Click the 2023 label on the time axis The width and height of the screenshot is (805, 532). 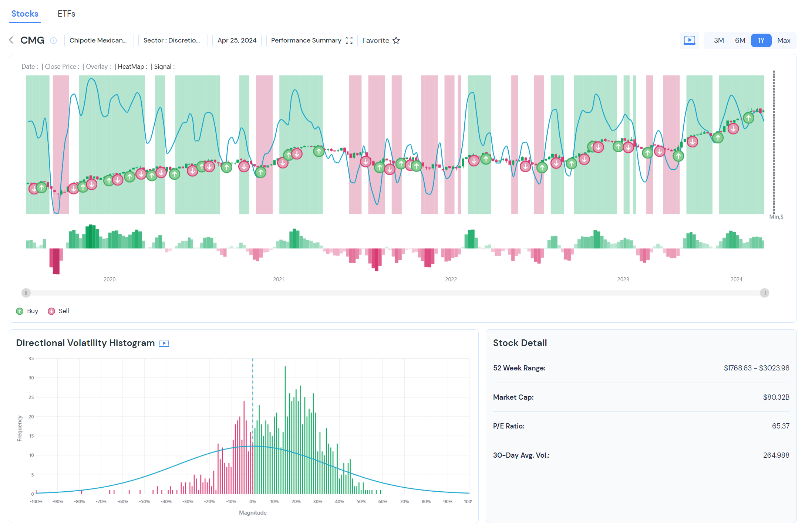click(623, 279)
